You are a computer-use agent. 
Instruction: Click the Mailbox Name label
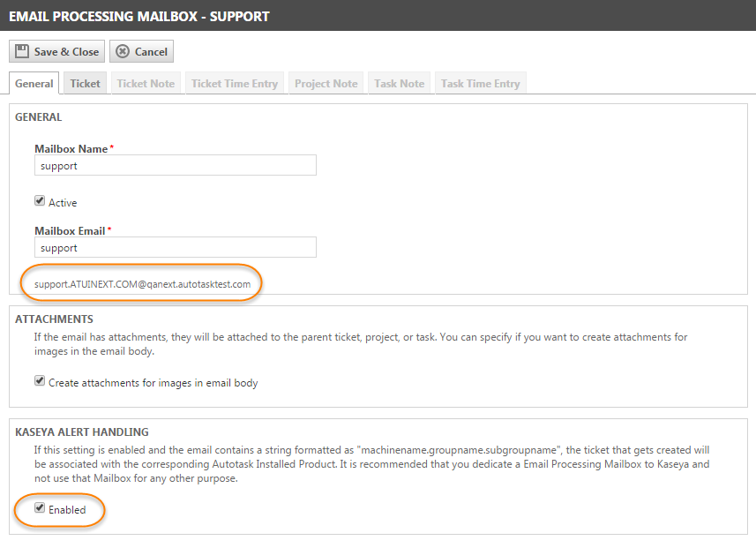[x=71, y=149]
